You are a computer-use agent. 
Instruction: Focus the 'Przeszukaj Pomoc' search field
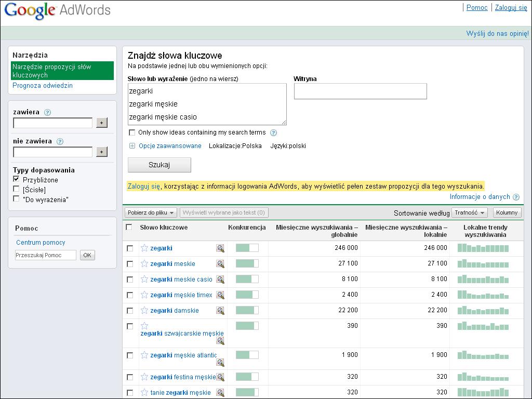46,255
